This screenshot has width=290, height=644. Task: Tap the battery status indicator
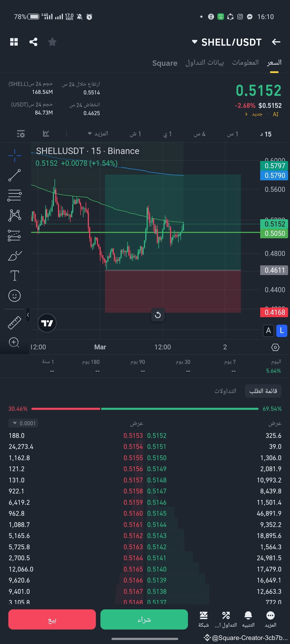(27, 17)
